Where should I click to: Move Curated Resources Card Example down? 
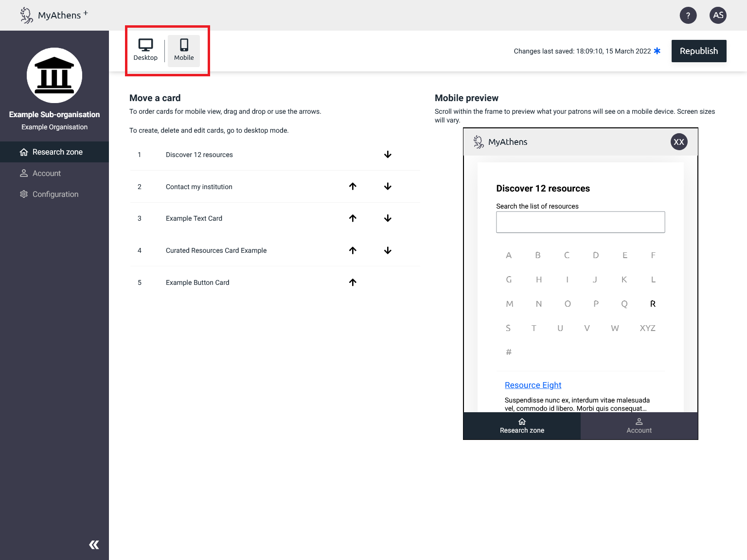click(x=388, y=250)
